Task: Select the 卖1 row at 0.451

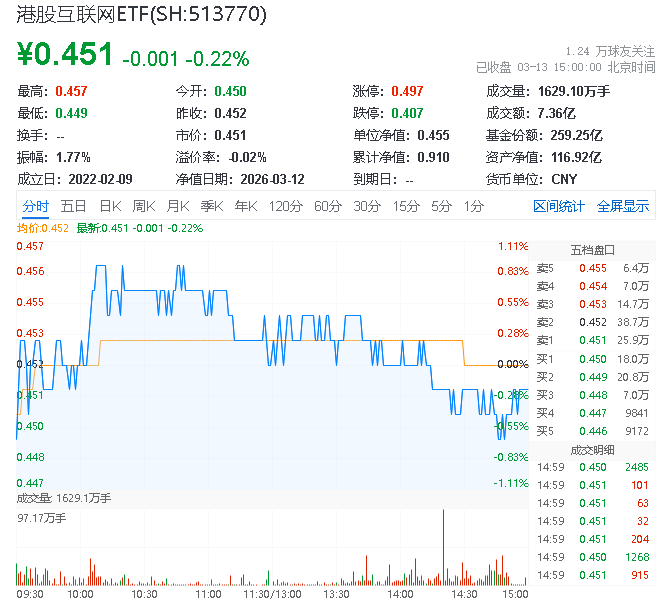Action: [592, 340]
